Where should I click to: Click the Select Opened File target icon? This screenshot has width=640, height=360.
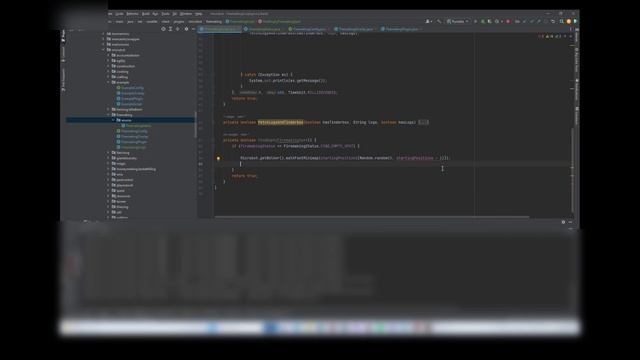click(163, 29)
